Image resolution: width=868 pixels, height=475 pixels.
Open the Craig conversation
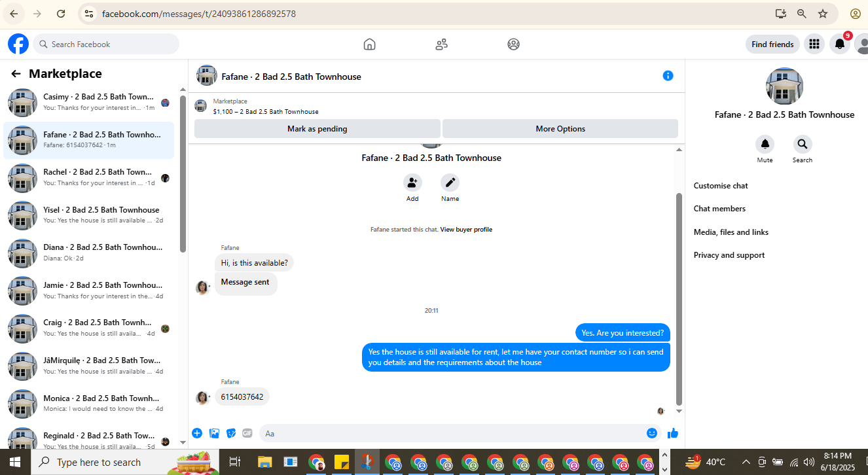89,328
